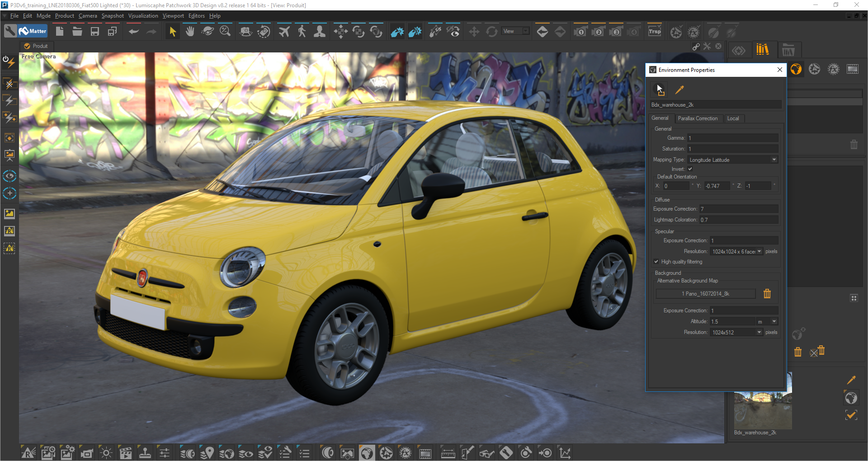The width and height of the screenshot is (868, 461).
Task: Select the arrow selection tool
Action: pos(172,32)
